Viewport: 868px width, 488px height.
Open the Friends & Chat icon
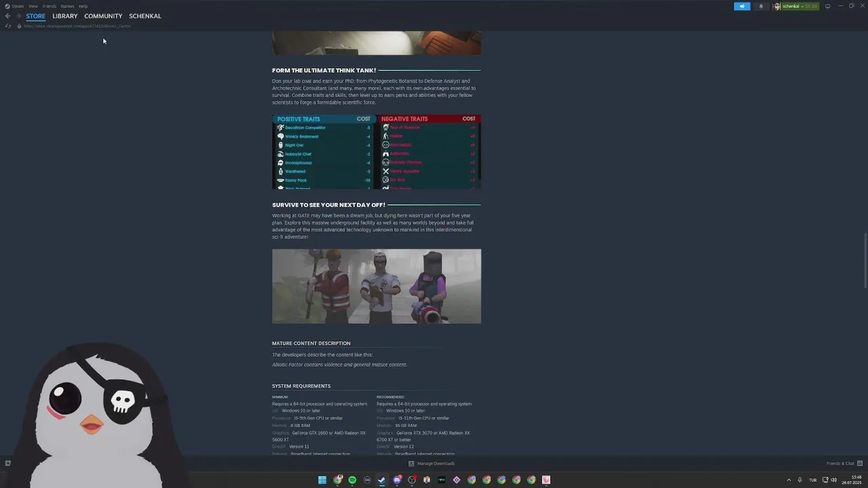(860, 464)
